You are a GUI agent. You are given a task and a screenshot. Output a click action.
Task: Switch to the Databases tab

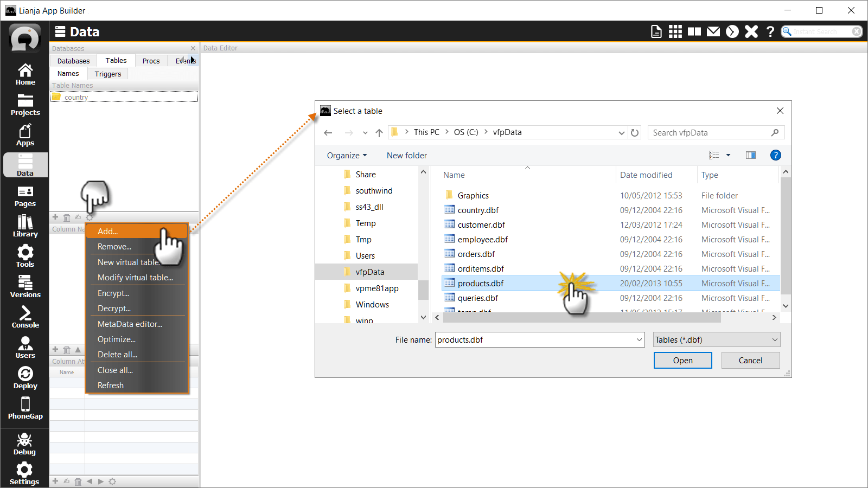click(73, 60)
